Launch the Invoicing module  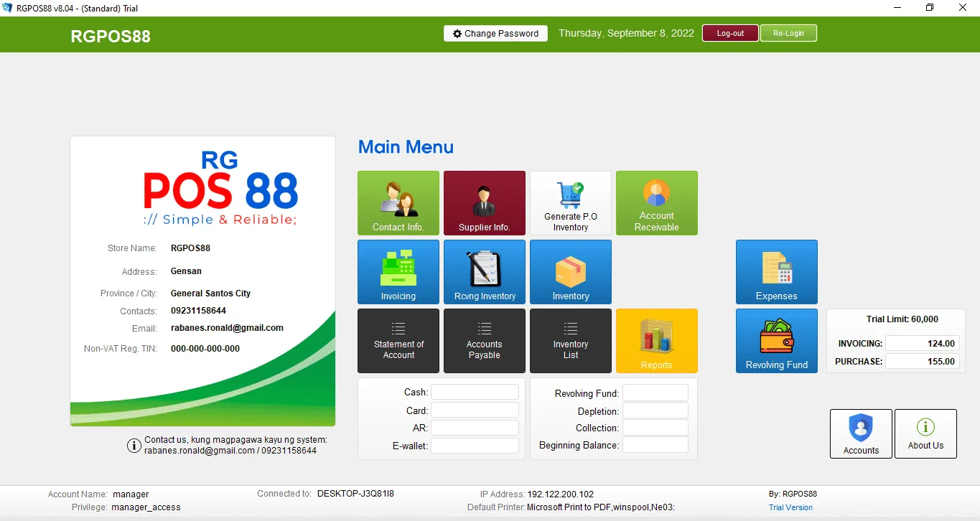pos(398,272)
